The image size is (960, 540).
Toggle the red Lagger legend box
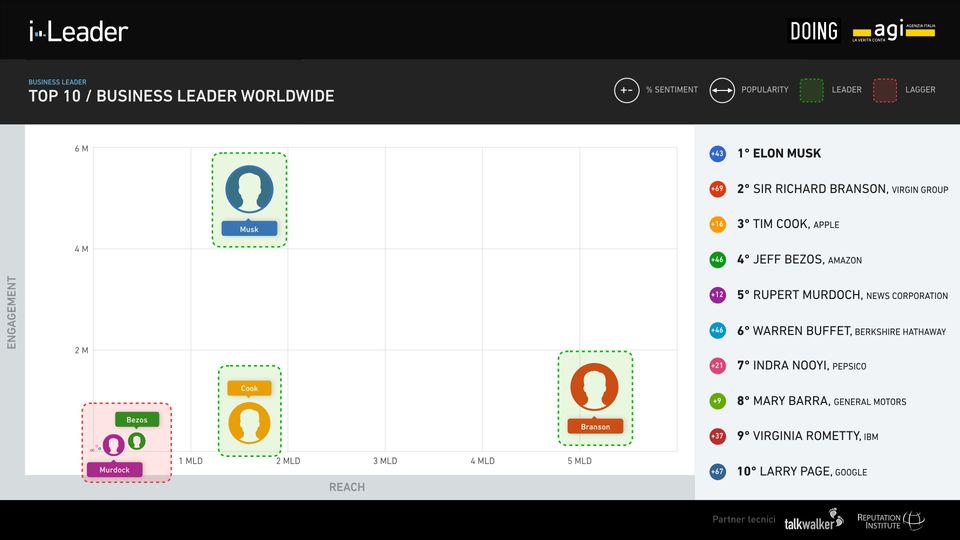pyautogui.click(x=885, y=90)
